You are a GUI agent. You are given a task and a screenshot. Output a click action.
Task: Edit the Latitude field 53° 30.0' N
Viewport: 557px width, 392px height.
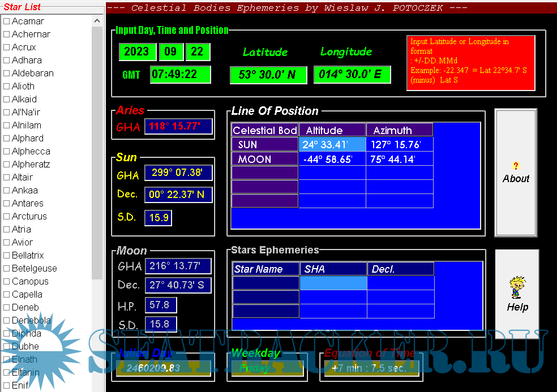tap(268, 75)
